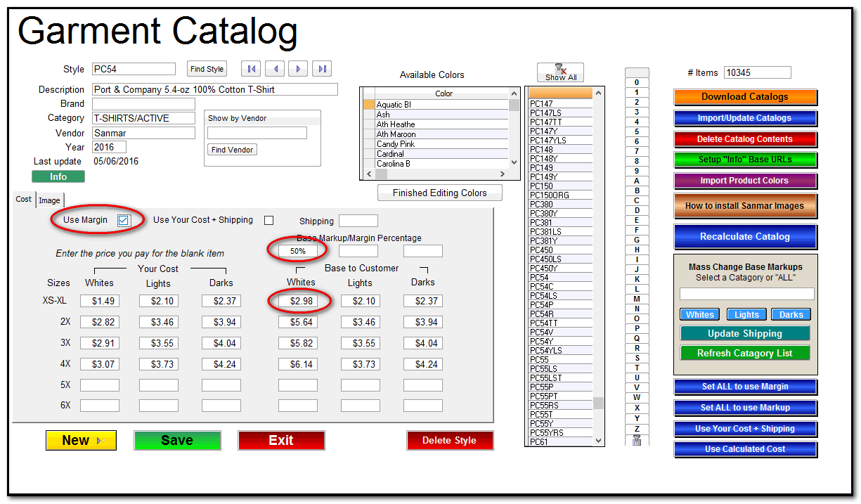Click the previous record arrow icon

pos(275,69)
